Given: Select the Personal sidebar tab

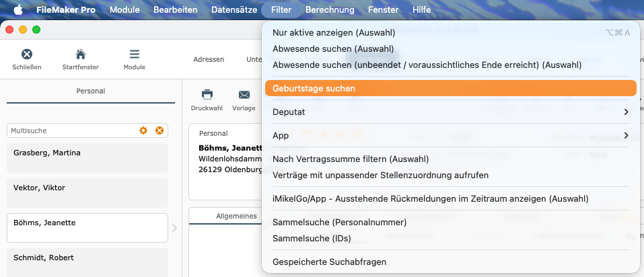Looking at the screenshot, I should tap(91, 91).
